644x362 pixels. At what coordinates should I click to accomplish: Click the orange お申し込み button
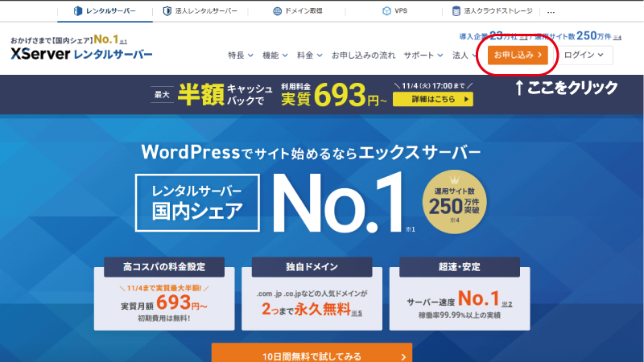tap(518, 55)
